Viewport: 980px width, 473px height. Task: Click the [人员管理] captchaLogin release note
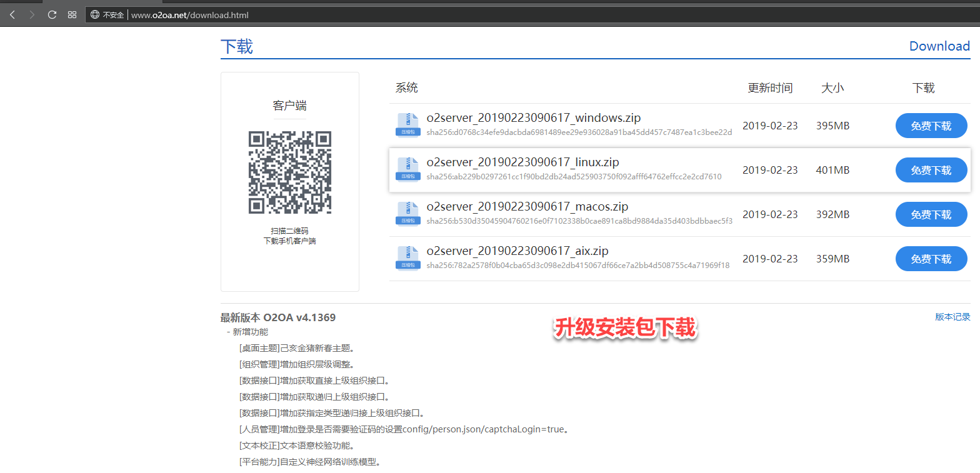tap(404, 429)
